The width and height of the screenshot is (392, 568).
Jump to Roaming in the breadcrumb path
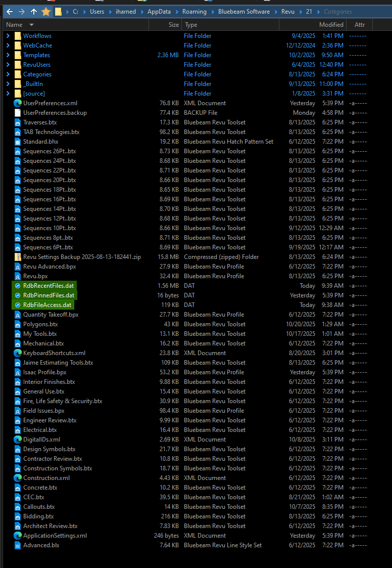pos(194,12)
